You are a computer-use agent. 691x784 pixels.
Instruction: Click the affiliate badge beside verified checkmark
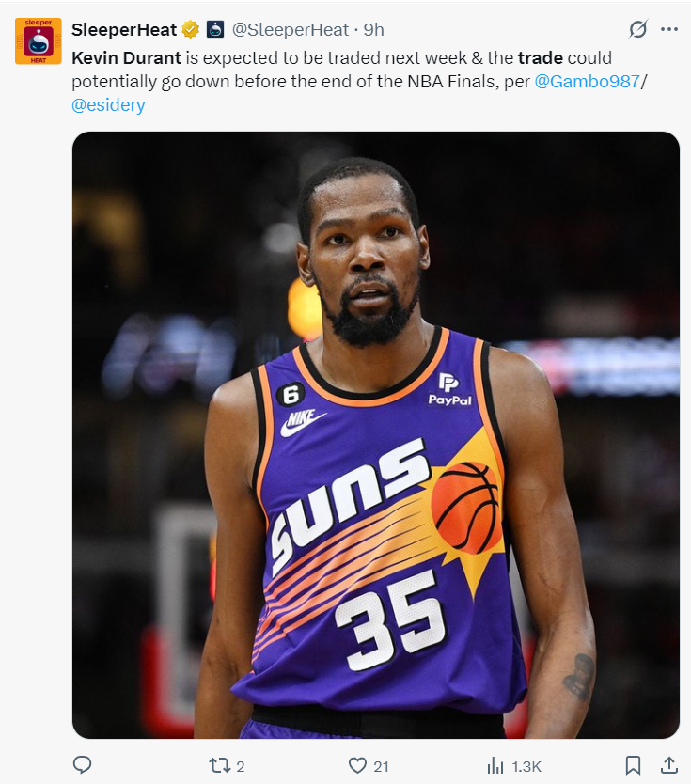point(214,30)
